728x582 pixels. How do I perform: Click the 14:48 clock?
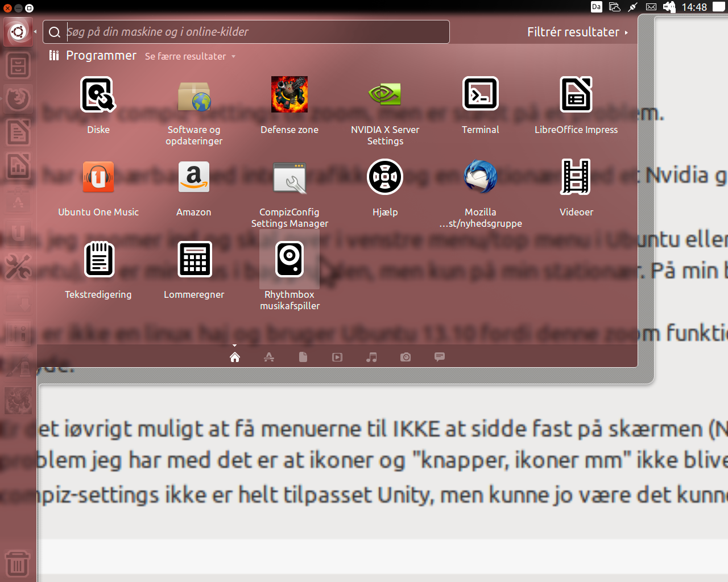point(694,7)
